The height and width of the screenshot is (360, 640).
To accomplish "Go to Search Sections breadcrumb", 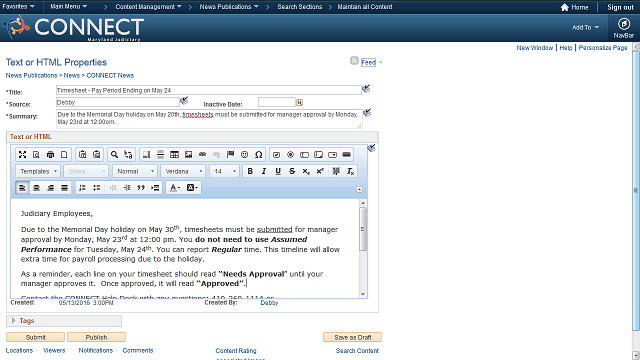I will point(300,7).
